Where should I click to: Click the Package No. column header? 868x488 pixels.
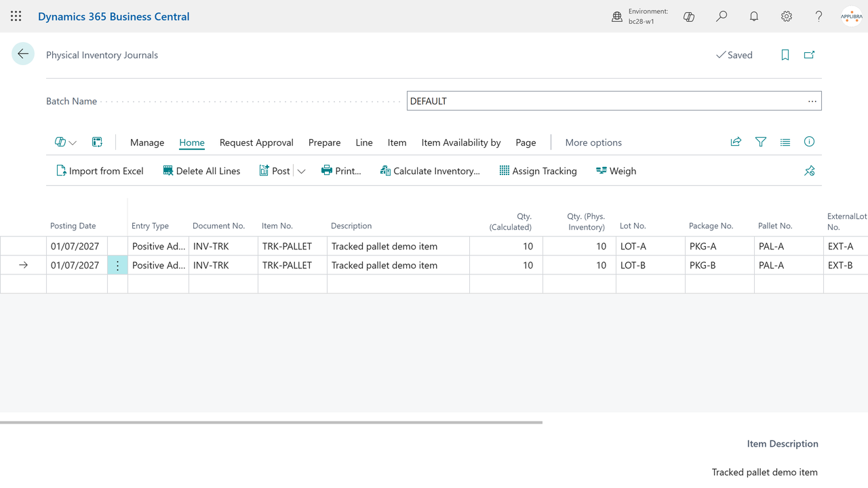pyautogui.click(x=711, y=226)
